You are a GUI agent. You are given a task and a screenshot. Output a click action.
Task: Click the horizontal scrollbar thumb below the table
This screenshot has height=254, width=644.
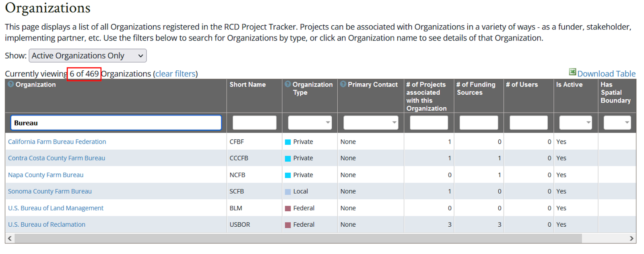pos(298,238)
